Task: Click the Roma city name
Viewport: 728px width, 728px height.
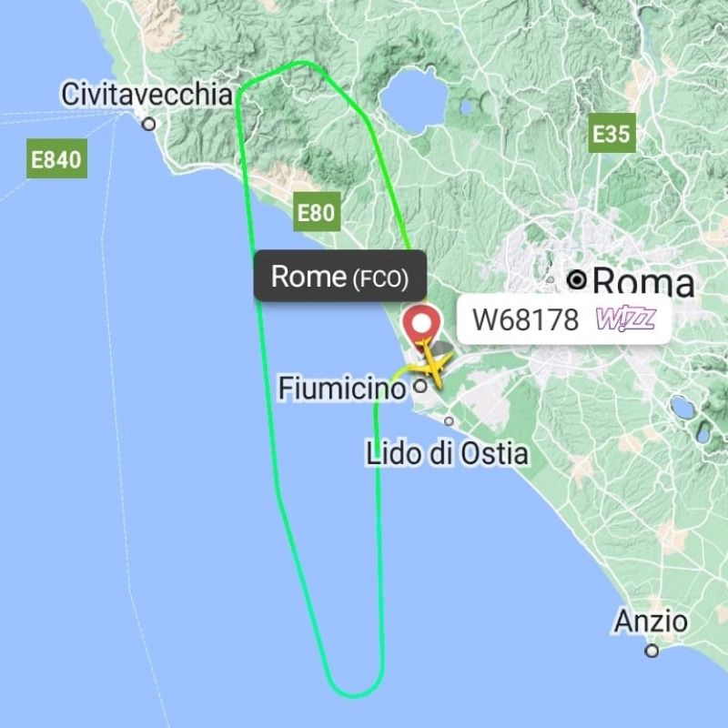Action: pyautogui.click(x=643, y=281)
